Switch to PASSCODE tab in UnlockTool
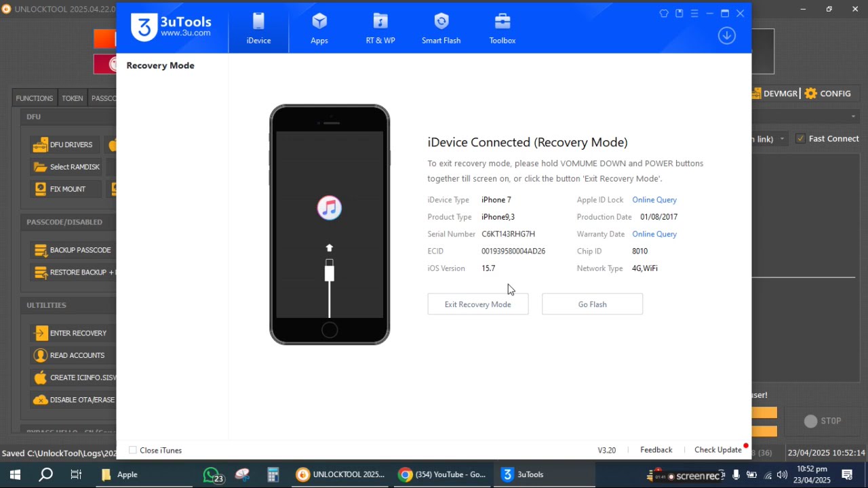 102,98
